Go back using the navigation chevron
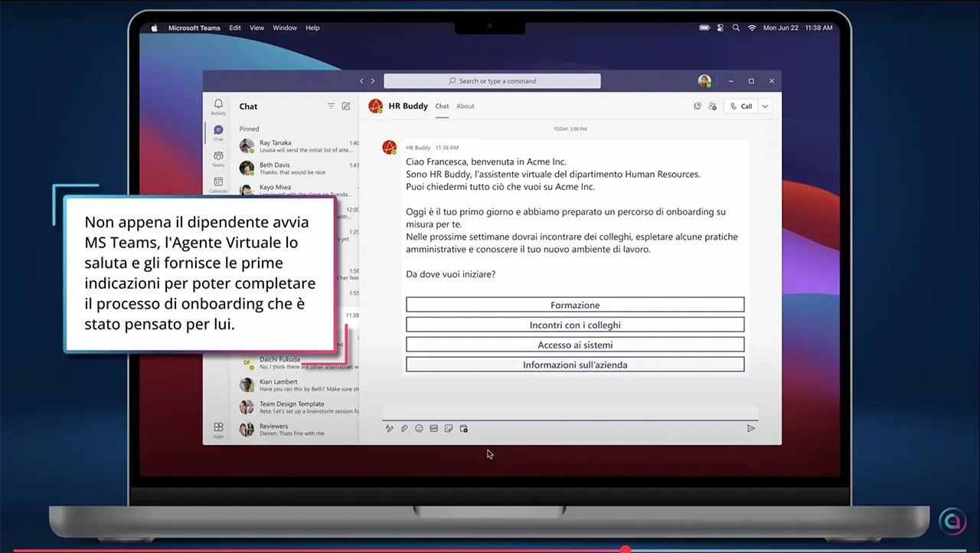This screenshot has width=980, height=553. (361, 80)
